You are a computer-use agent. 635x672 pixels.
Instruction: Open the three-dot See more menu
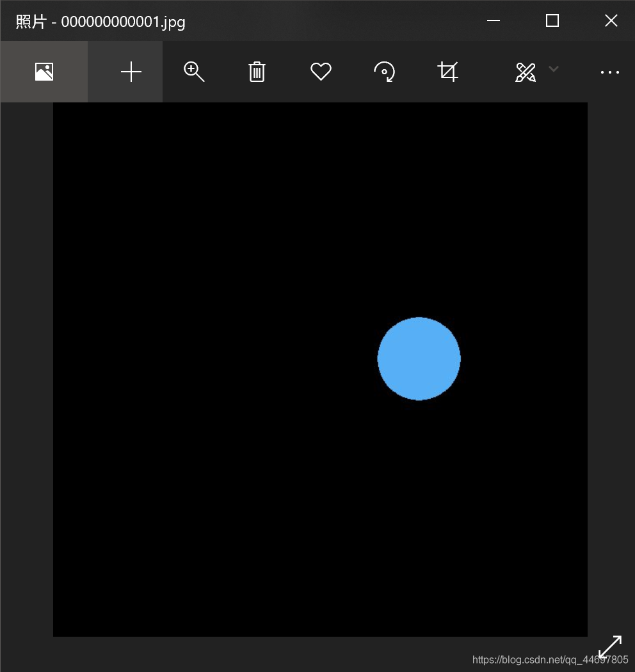pos(609,72)
